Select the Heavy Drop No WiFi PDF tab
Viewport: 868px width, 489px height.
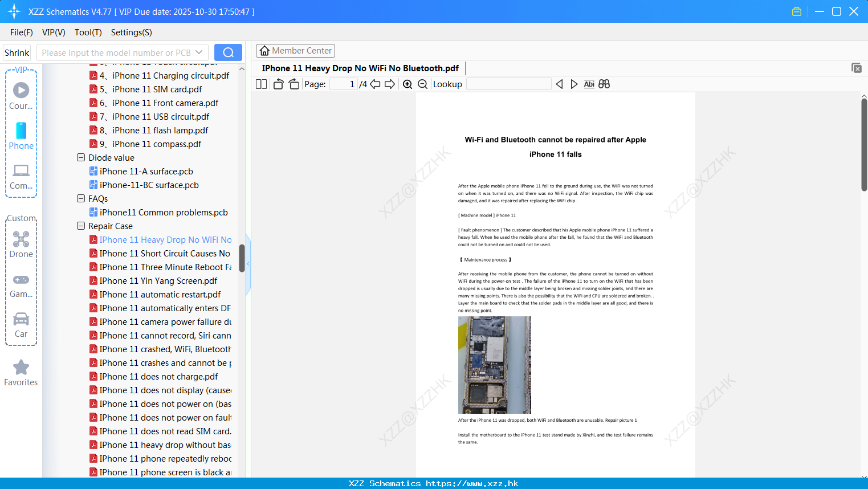coord(360,68)
